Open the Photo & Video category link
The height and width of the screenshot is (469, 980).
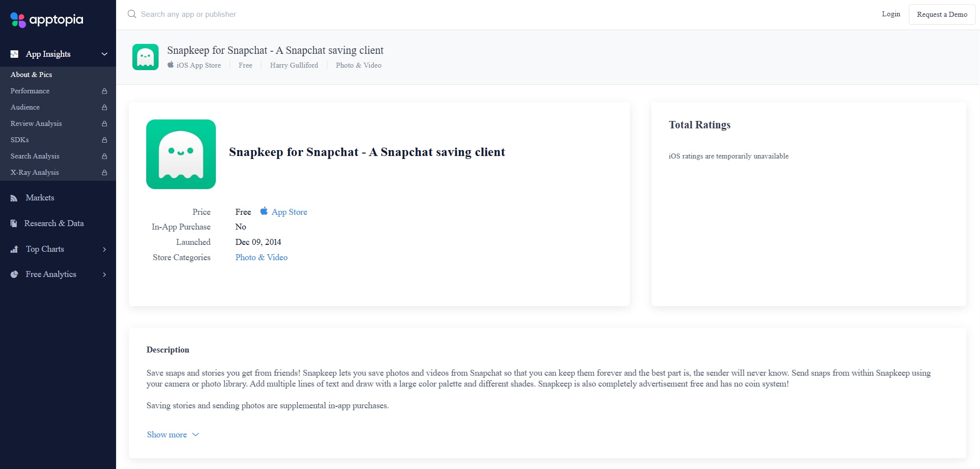click(x=261, y=257)
